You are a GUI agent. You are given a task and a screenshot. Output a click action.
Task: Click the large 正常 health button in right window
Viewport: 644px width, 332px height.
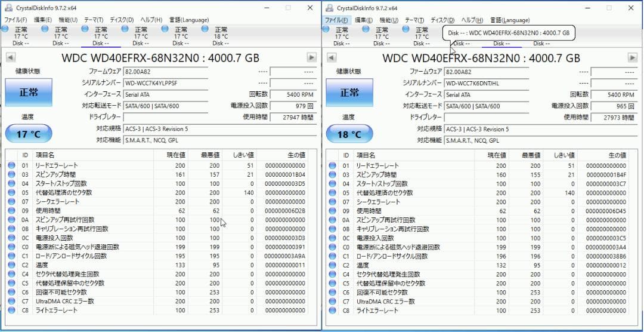tap(349, 92)
